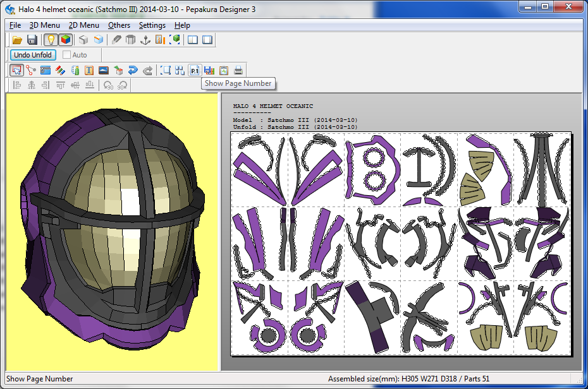Select the orange T input text tool
The image size is (588, 389).
(89, 70)
